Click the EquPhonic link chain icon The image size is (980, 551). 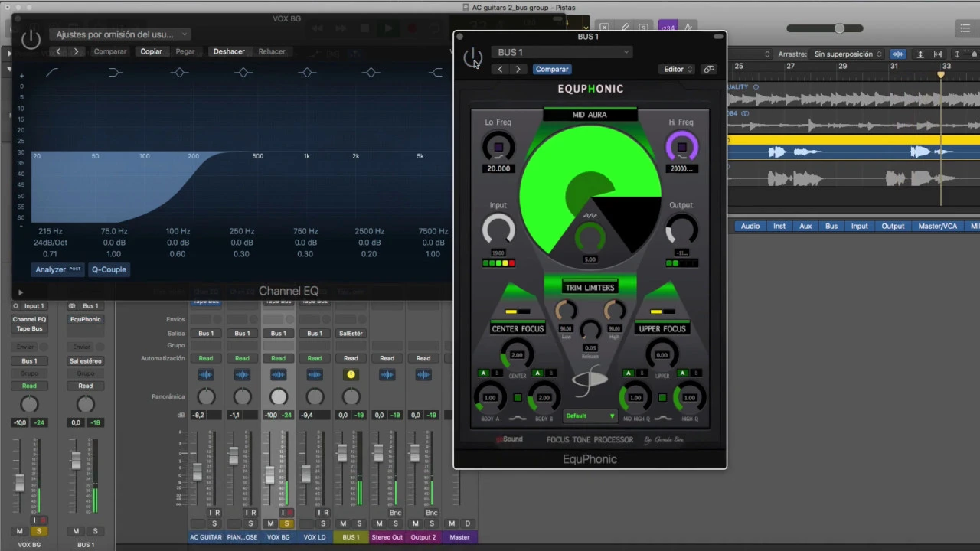(x=709, y=69)
